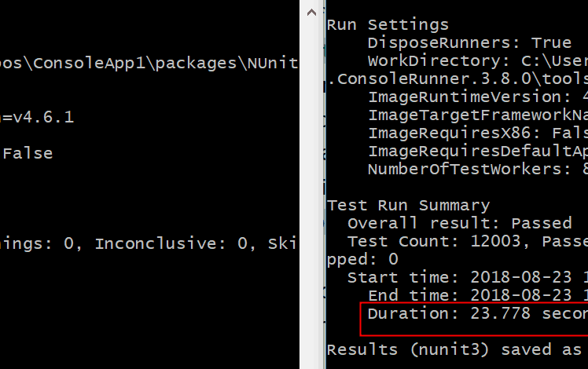Click the Test Run Summary heading

[408, 205]
